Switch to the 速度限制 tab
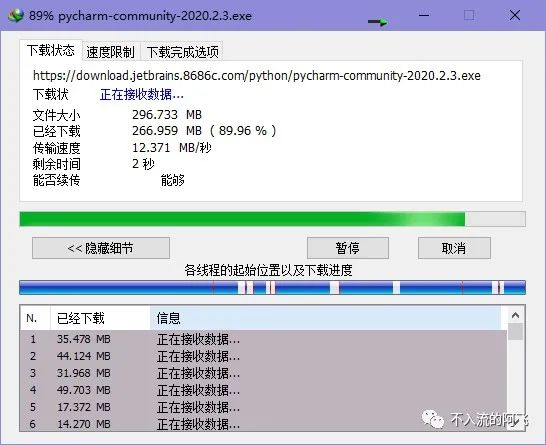The image size is (546, 445). [x=110, y=52]
